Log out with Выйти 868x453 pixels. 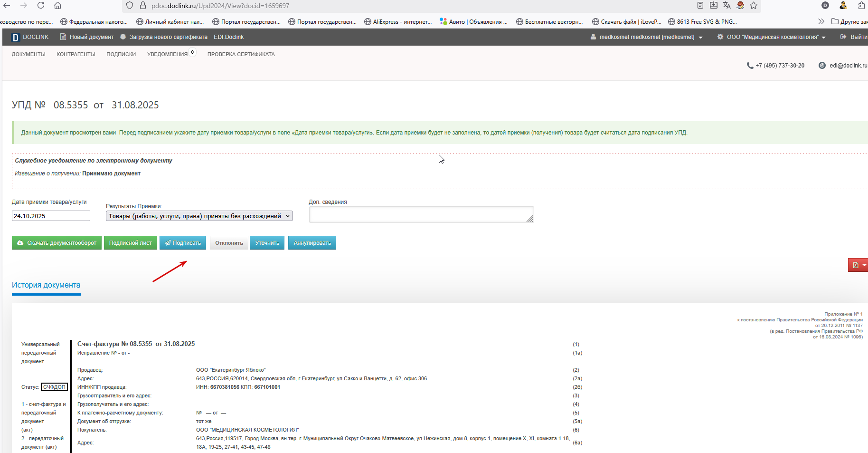click(x=854, y=37)
